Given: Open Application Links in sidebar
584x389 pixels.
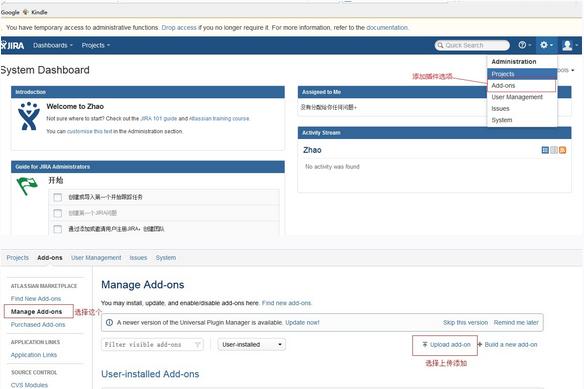Looking at the screenshot, I should pos(34,355).
